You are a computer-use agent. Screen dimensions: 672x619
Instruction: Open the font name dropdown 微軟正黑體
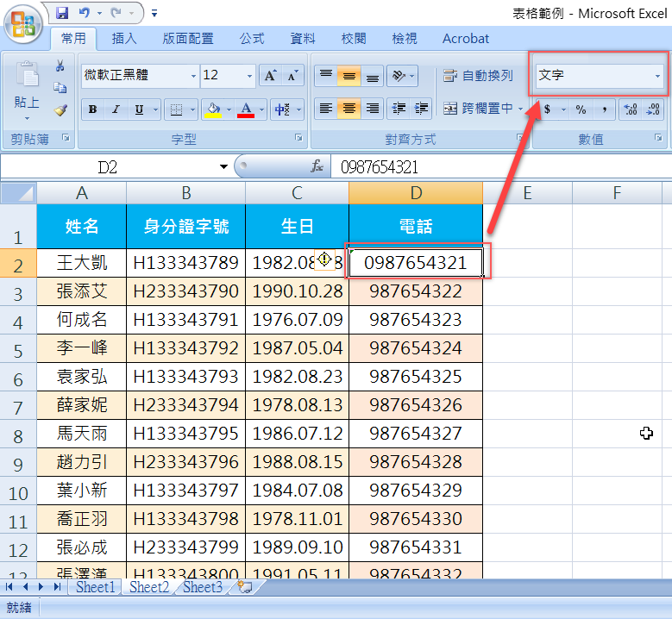(x=192, y=76)
